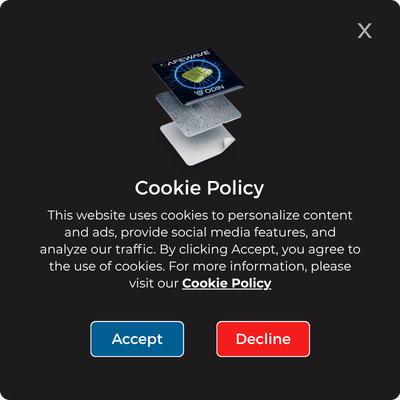Click the Cookie Policy heading
The height and width of the screenshot is (400, 400).
199,188
